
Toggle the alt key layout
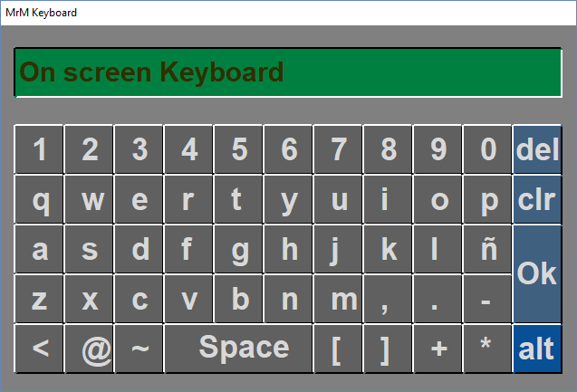click(536, 349)
